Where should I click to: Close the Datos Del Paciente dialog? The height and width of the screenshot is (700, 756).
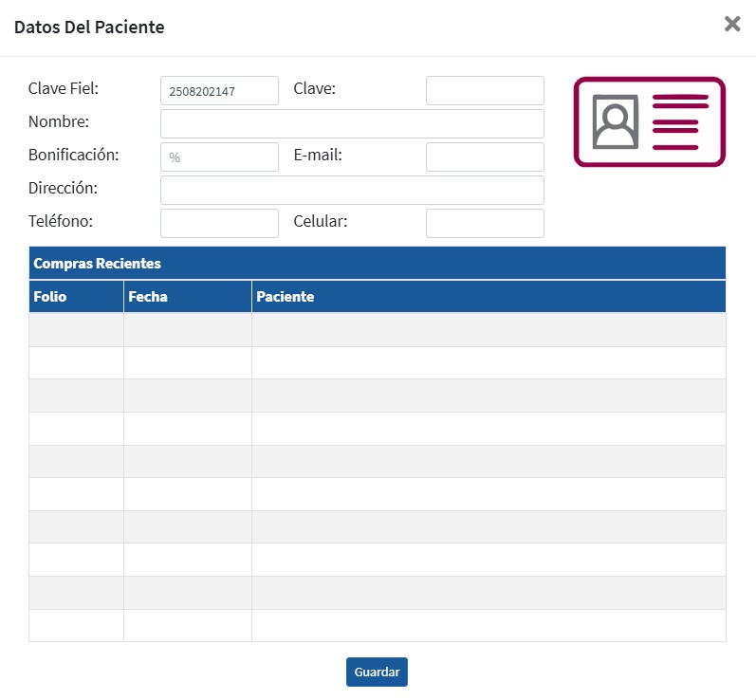point(732,25)
